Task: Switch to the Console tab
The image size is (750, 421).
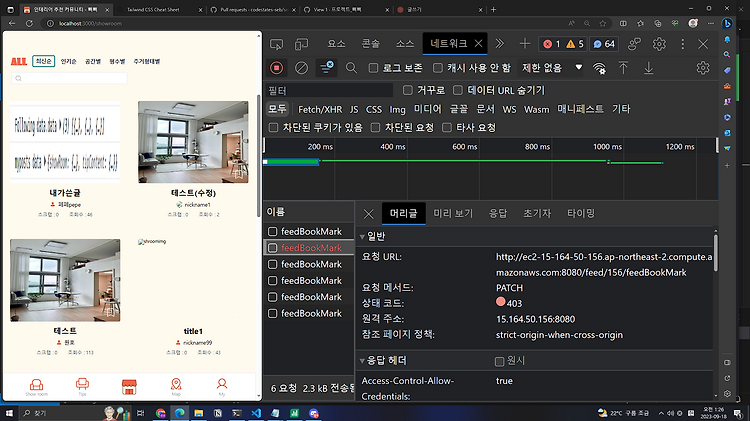Action: (x=371, y=44)
